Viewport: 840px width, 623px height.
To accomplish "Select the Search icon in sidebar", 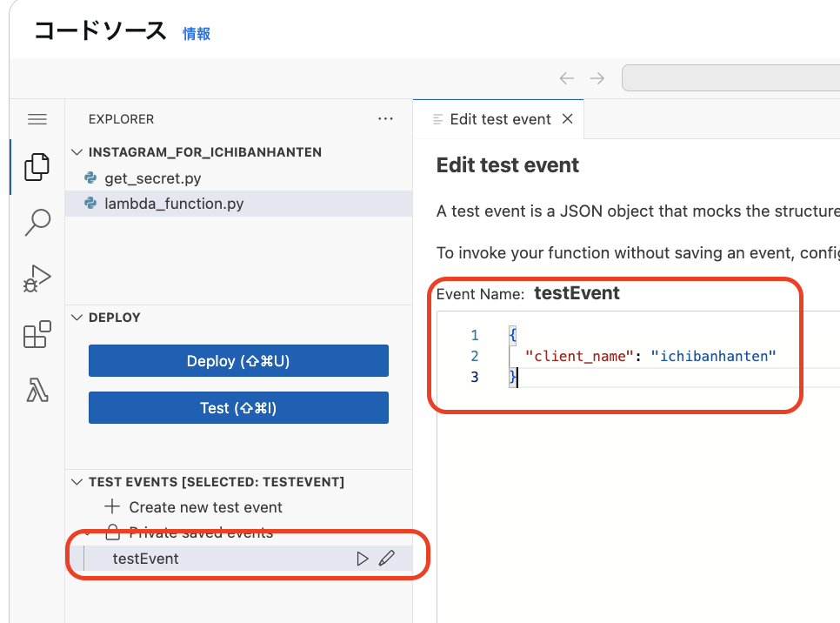I will click(37, 223).
